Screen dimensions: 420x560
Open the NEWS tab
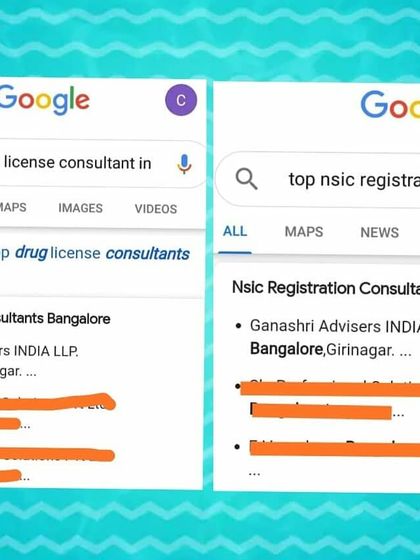coord(380,232)
